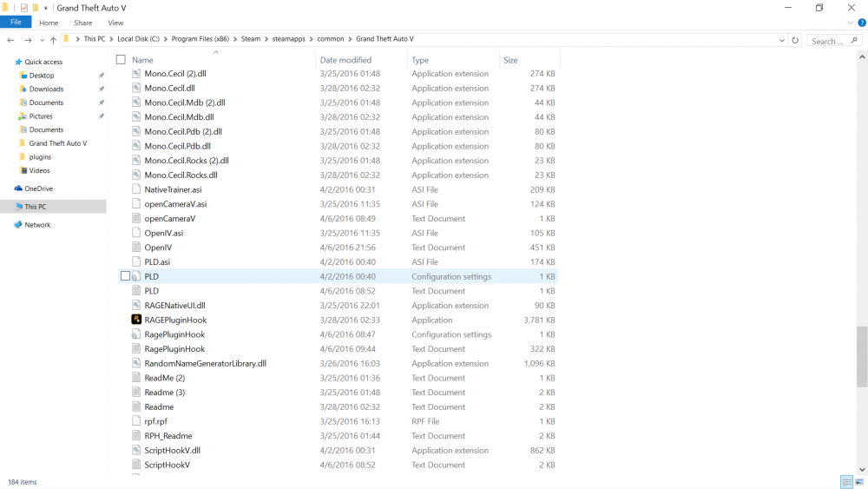The width and height of the screenshot is (868, 489).
Task: Sort by Date modified column header
Action: [x=361, y=60]
